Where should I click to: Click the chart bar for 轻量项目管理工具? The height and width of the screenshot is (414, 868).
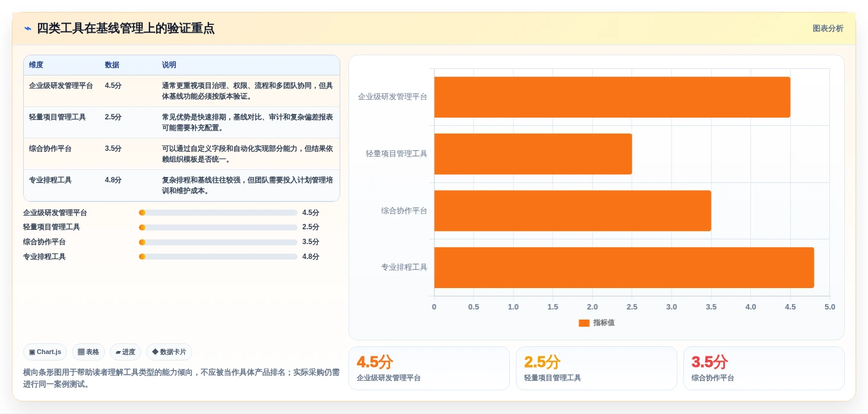pyautogui.click(x=533, y=154)
